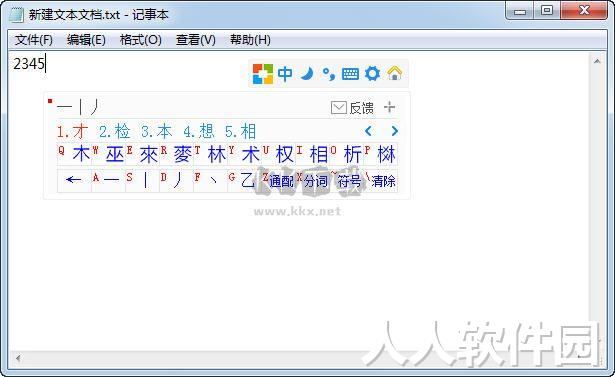This screenshot has height=377, width=615.
Task: Maximize the Notepad window
Action: (547, 11)
